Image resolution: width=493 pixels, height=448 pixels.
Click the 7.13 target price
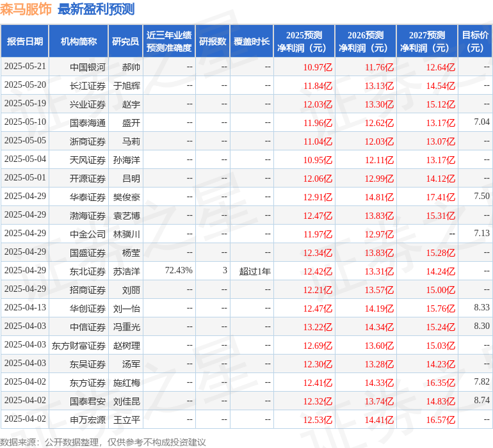click(481, 233)
